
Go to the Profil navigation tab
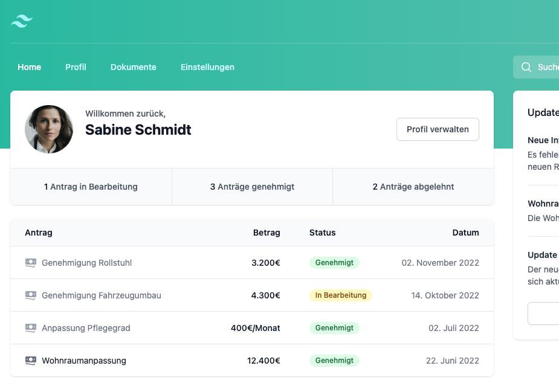pyautogui.click(x=76, y=67)
